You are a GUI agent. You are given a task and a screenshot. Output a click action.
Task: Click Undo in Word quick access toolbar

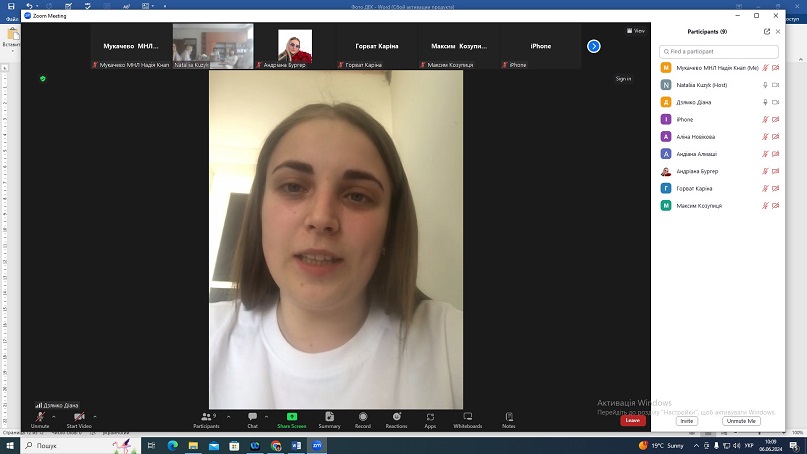coord(29,6)
